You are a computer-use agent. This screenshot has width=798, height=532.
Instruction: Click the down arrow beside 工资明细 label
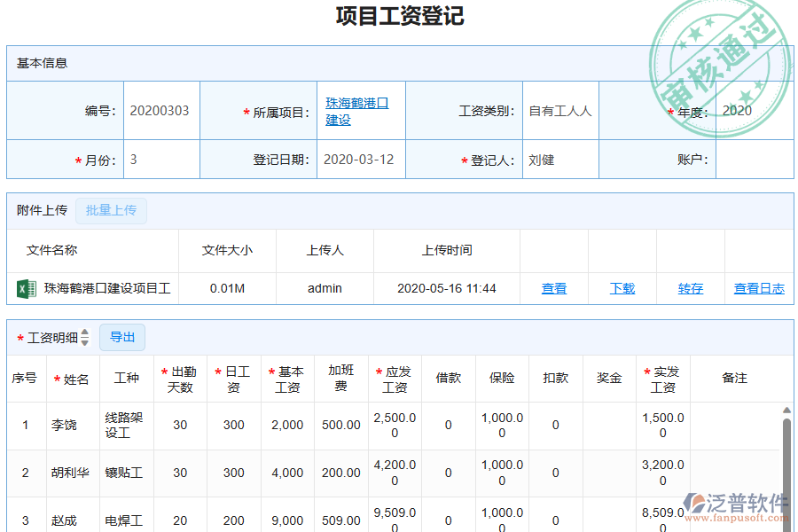(x=83, y=341)
